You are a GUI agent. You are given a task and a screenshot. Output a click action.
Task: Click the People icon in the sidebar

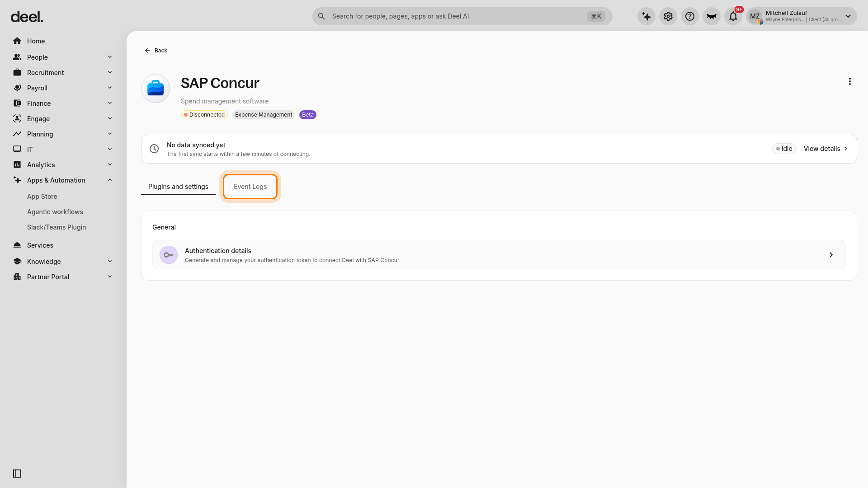17,57
